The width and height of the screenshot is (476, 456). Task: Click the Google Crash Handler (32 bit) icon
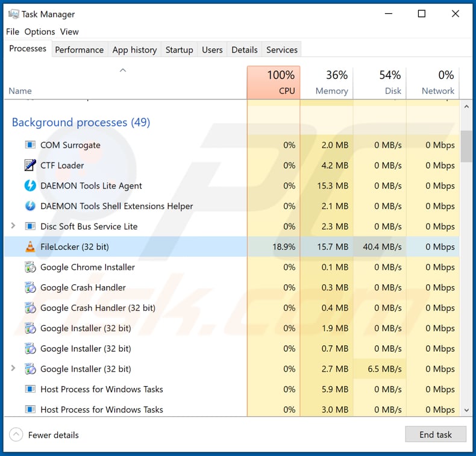point(30,308)
